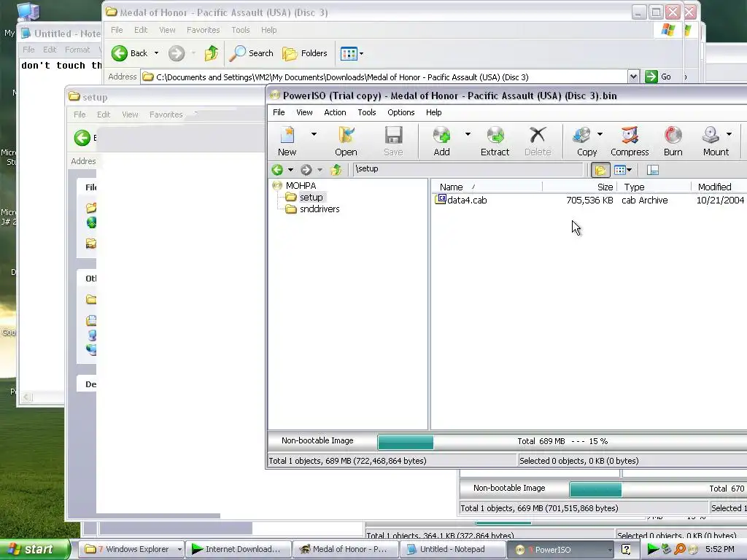This screenshot has height=560, width=747.
Task: Click Up folder icon in Explorer window
Action: [x=212, y=53]
